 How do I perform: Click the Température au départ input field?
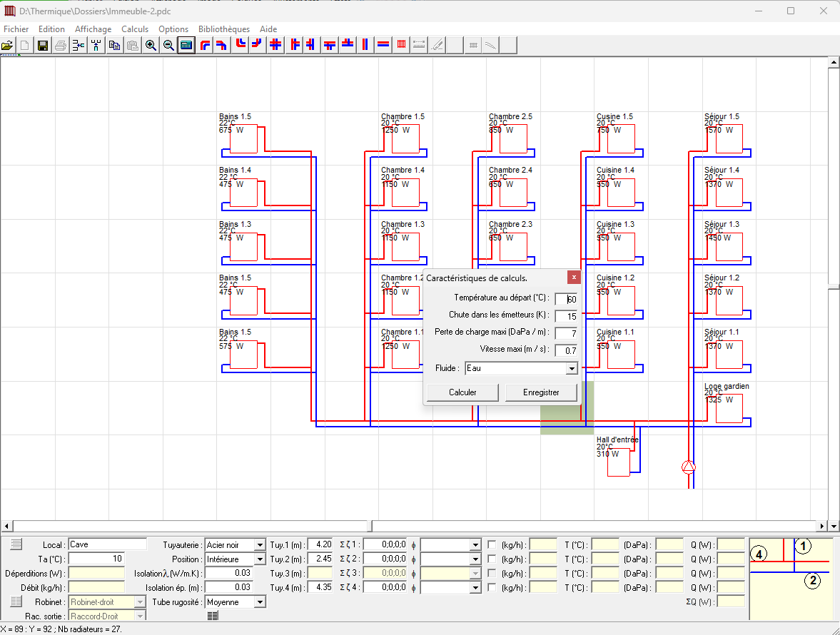coord(566,300)
